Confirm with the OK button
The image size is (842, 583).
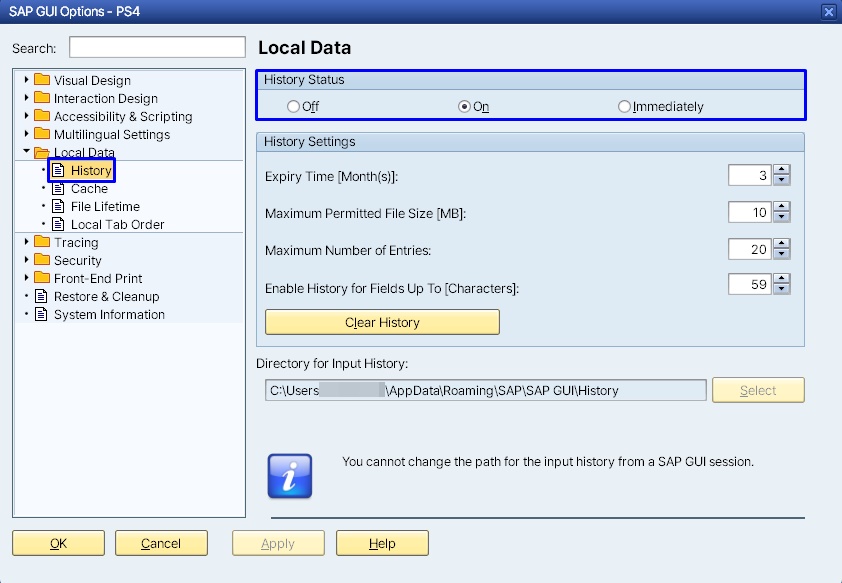[59, 543]
